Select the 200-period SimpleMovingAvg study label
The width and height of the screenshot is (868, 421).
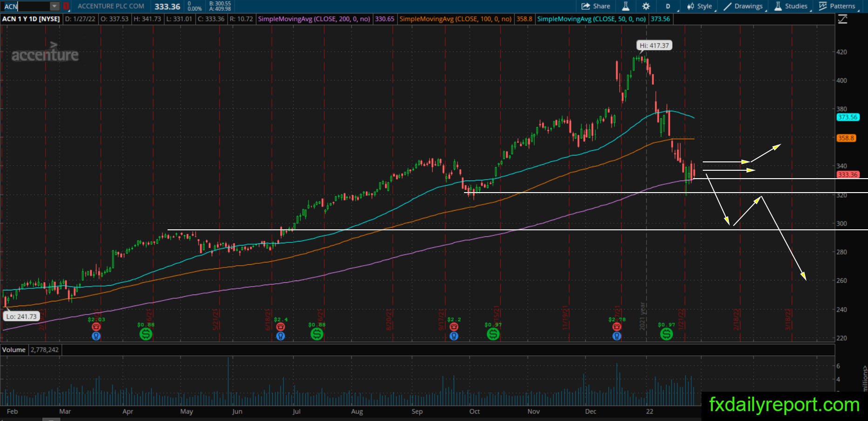(x=314, y=19)
